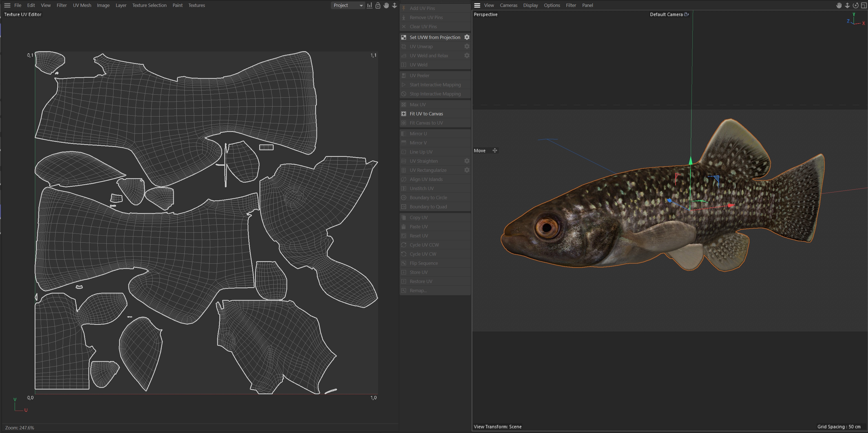The height and width of the screenshot is (433, 868).
Task: Click the viewport pan hand icon
Action: (x=839, y=5)
